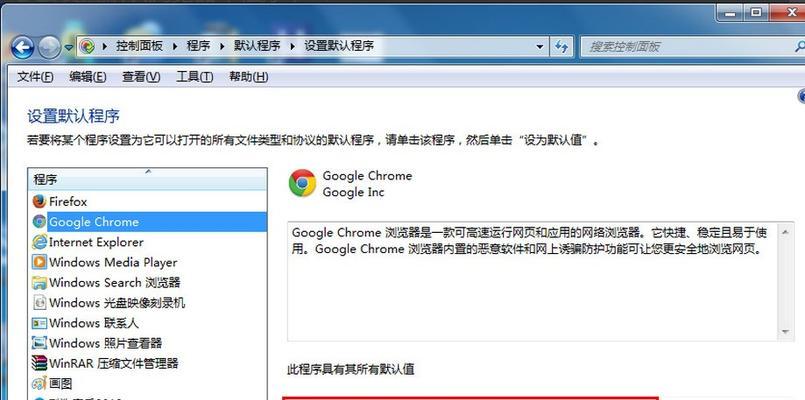Viewport: 805px width, 400px height.
Task: Expand the arrow after 程序 breadcrumb
Action: (222, 47)
